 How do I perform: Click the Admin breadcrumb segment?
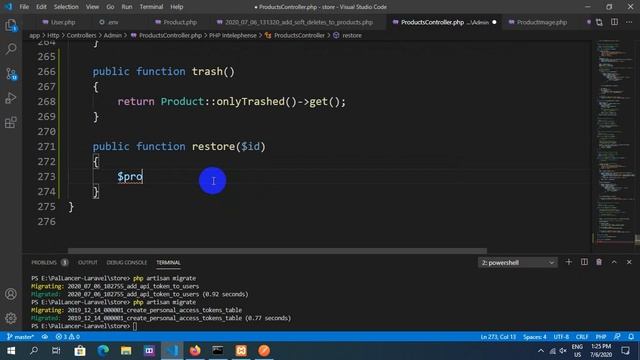[112, 36]
